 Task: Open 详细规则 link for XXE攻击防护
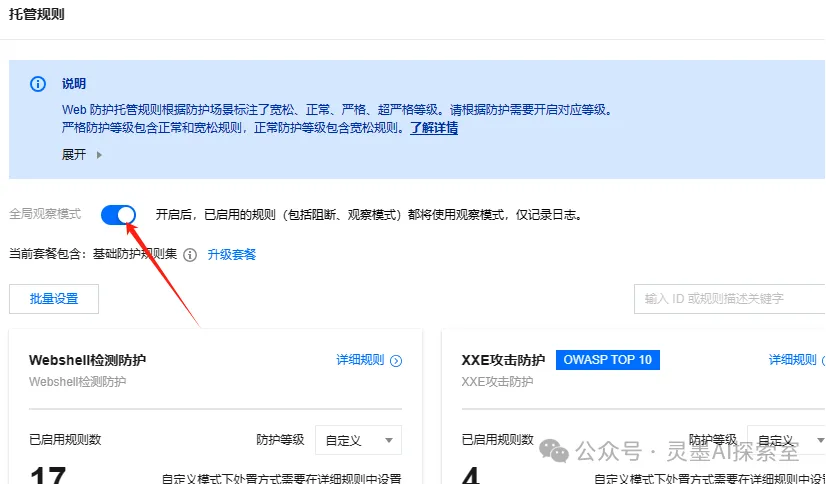[x=793, y=360]
